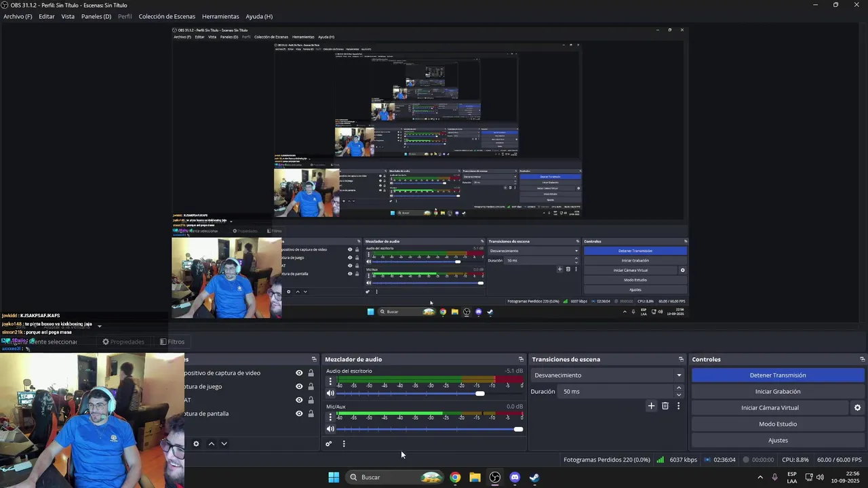Screen dimensions: 868x488
Task: Open the Vista menu
Action: click(x=68, y=16)
